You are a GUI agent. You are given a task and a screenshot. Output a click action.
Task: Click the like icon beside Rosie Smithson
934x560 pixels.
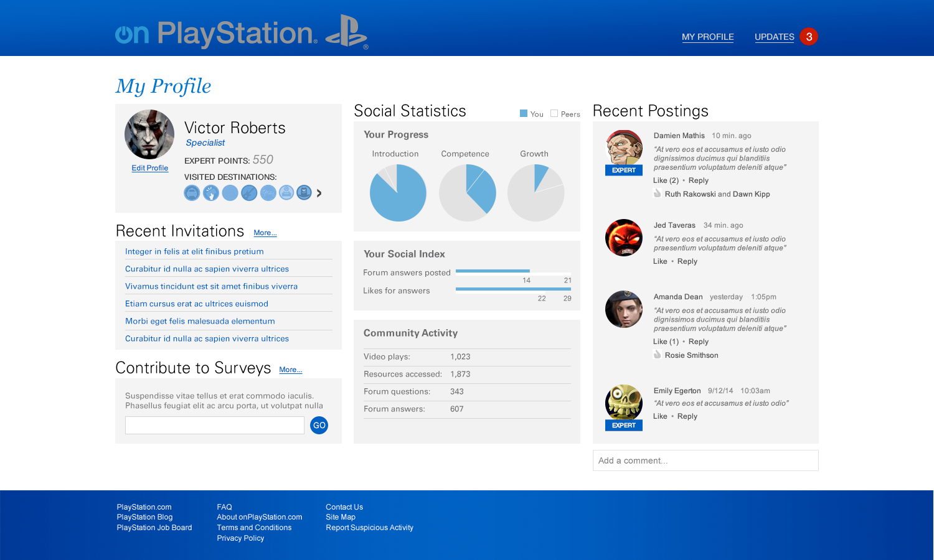tap(657, 355)
